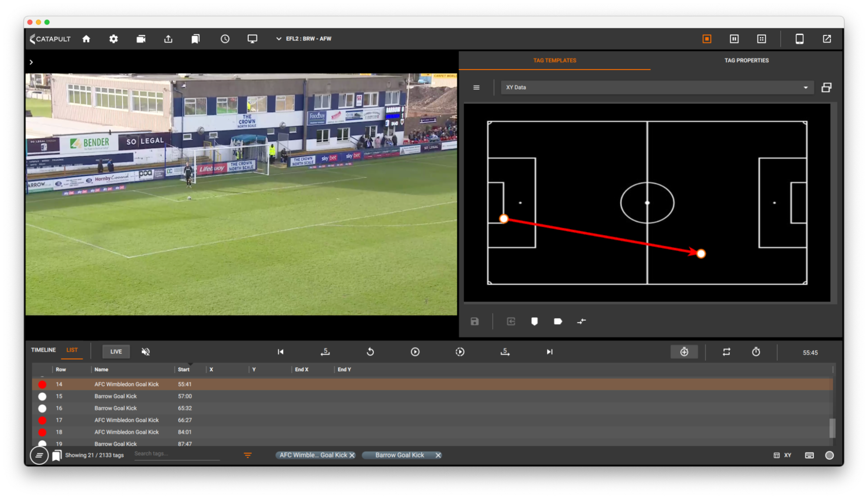Click the 55:45 timecode display
Image resolution: width=868 pixels, height=498 pixels.
[810, 353]
